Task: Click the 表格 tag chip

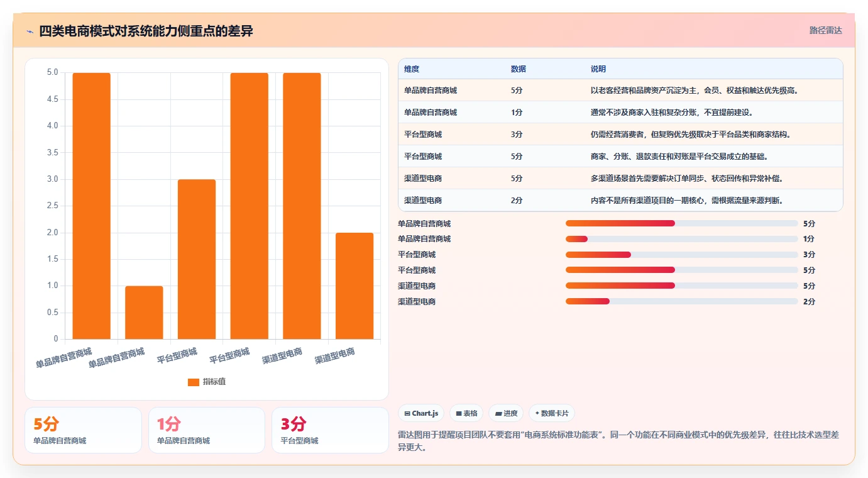Action: pos(466,413)
